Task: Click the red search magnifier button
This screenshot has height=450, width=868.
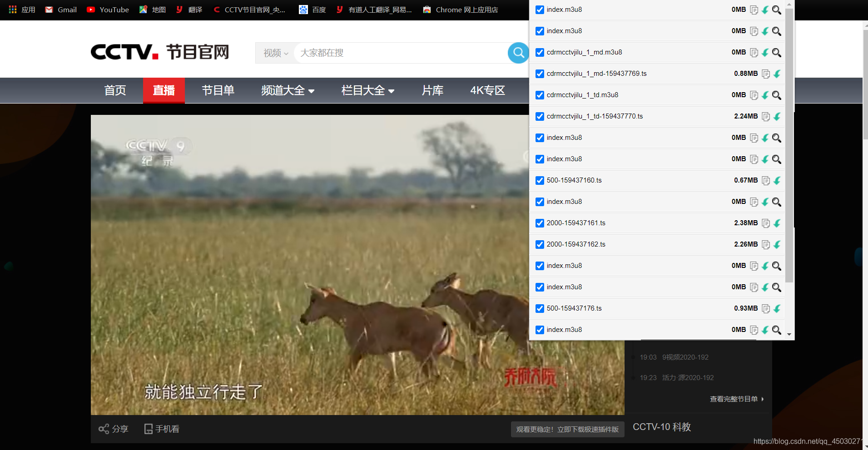Action: point(518,53)
